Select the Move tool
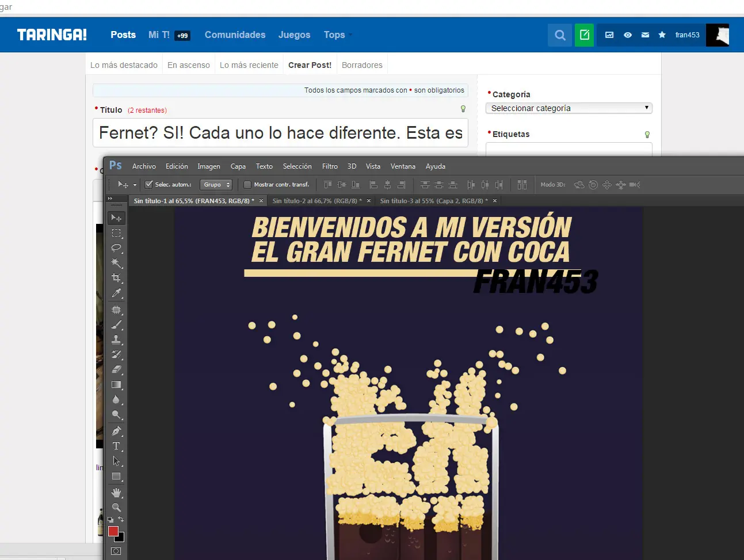The image size is (744, 560). (116, 218)
